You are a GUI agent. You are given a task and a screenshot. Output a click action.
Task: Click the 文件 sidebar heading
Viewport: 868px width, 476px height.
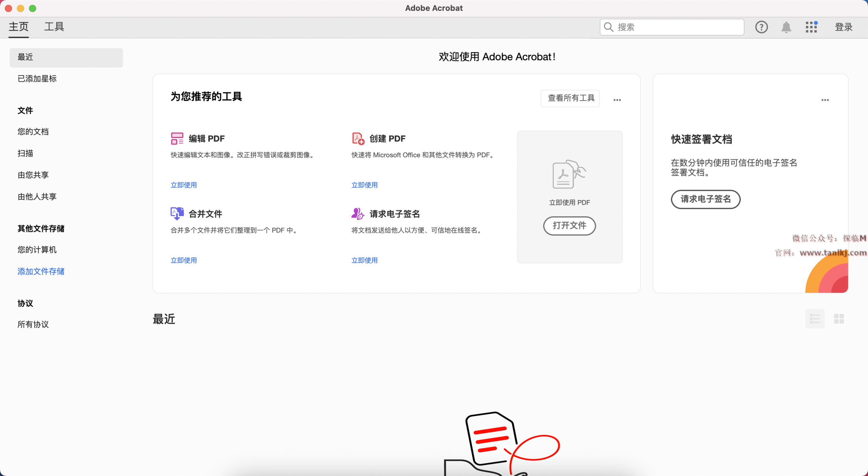[x=25, y=111]
